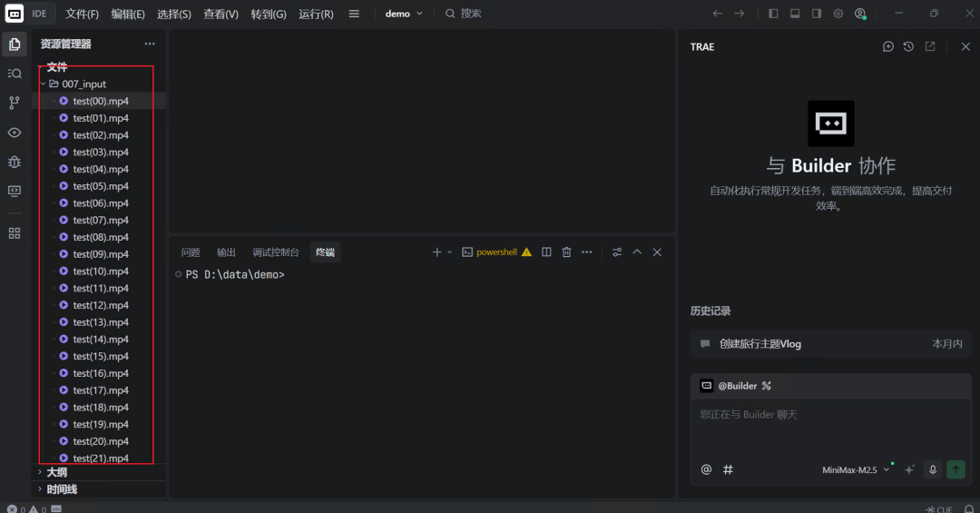The height and width of the screenshot is (513, 980).
Task: Open the Source Control sidebar view
Action: click(x=15, y=103)
